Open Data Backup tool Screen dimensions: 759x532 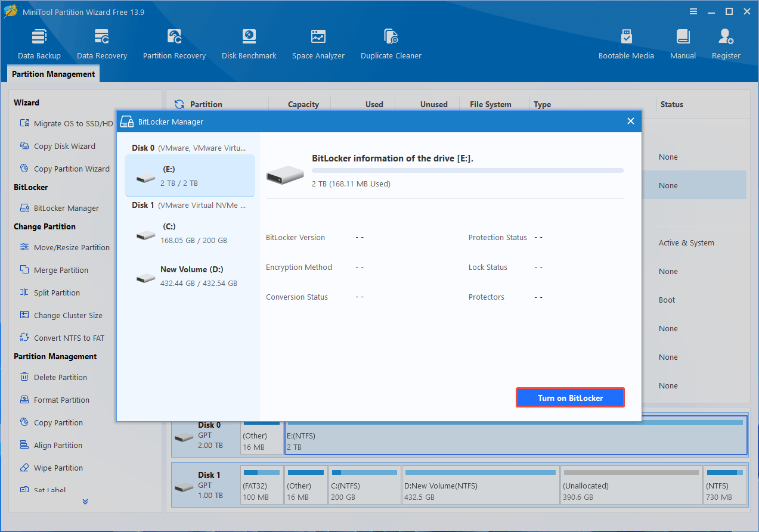(x=39, y=44)
